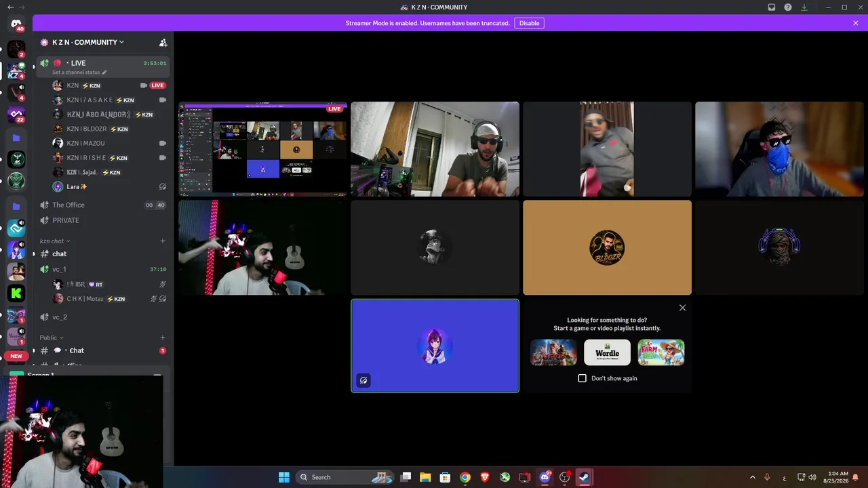This screenshot has height=488, width=868.
Task: Open OBS Studio from the taskbar
Action: (x=564, y=477)
